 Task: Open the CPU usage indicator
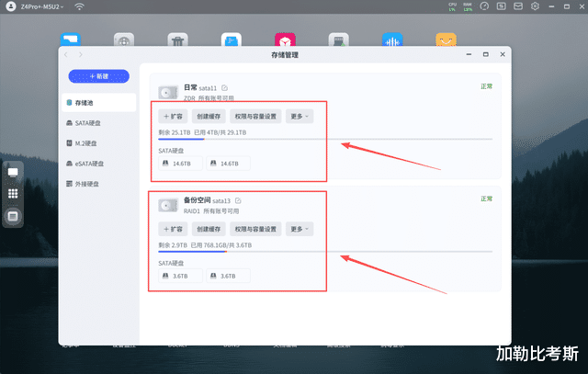pos(452,6)
